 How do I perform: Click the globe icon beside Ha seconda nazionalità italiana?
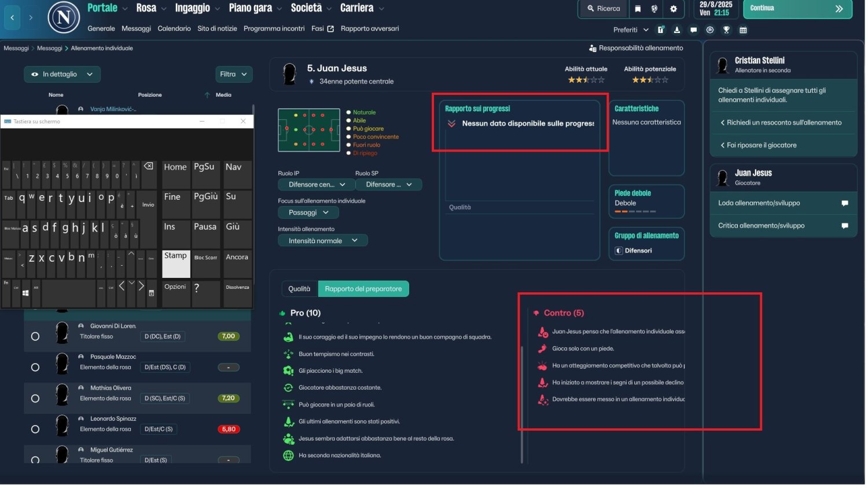pyautogui.click(x=289, y=457)
